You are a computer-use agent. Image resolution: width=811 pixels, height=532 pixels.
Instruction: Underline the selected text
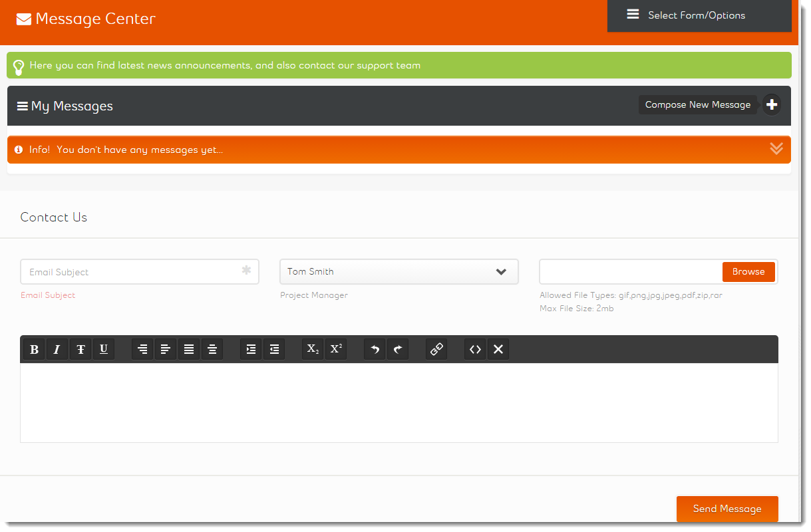[104, 349]
